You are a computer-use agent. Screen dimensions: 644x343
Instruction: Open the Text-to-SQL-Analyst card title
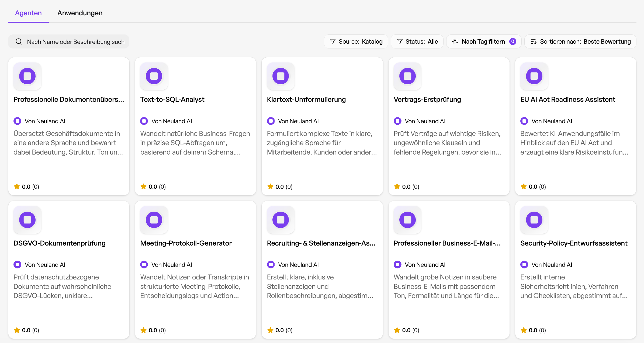click(172, 99)
